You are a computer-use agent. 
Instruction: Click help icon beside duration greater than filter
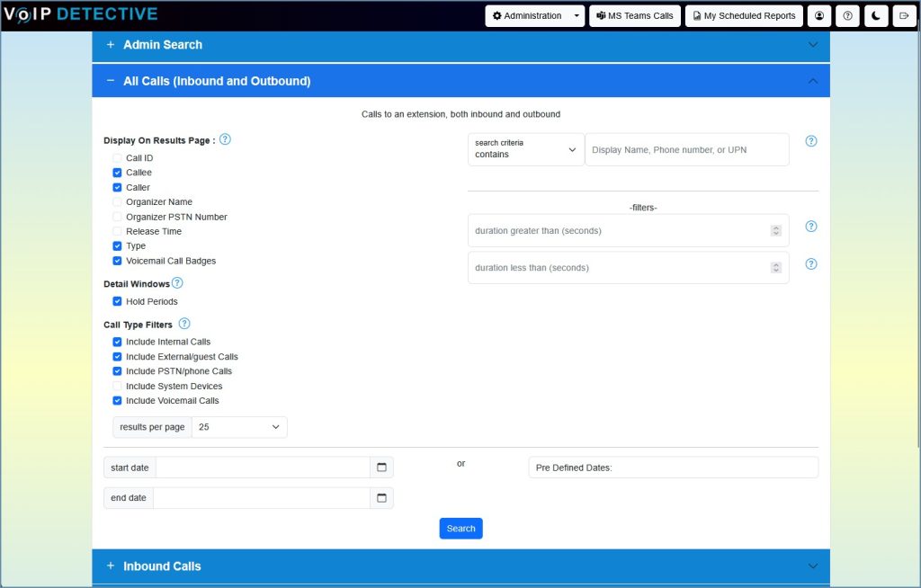click(810, 227)
